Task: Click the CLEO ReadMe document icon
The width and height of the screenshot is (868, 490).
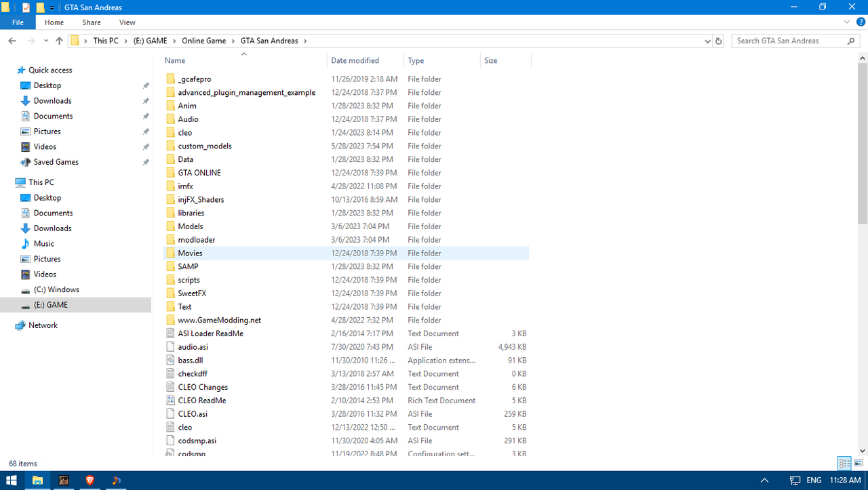Action: coord(171,401)
